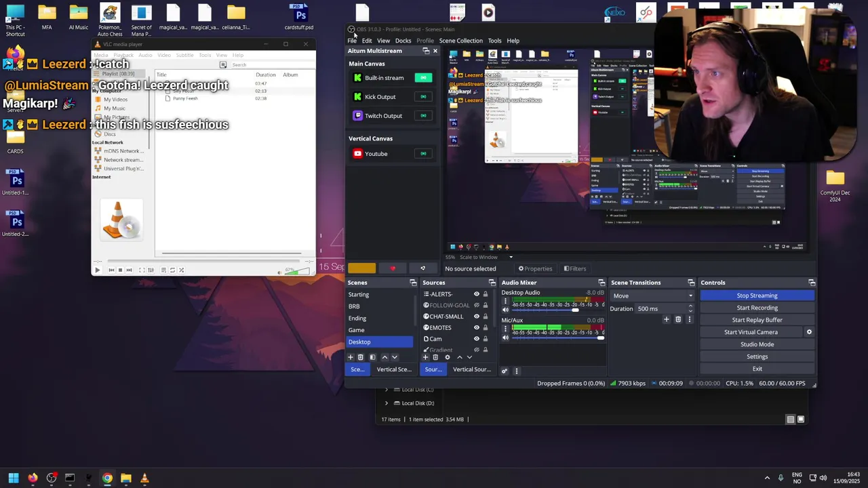The height and width of the screenshot is (488, 868).
Task: Open virtual camera settings gear
Action: [x=809, y=332]
